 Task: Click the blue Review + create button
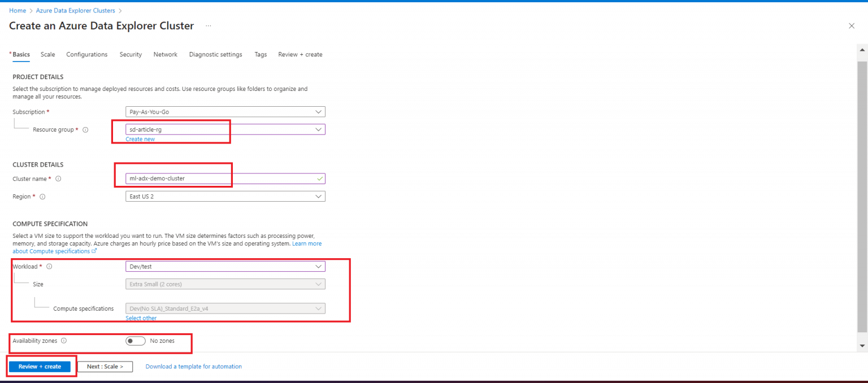tap(40, 367)
